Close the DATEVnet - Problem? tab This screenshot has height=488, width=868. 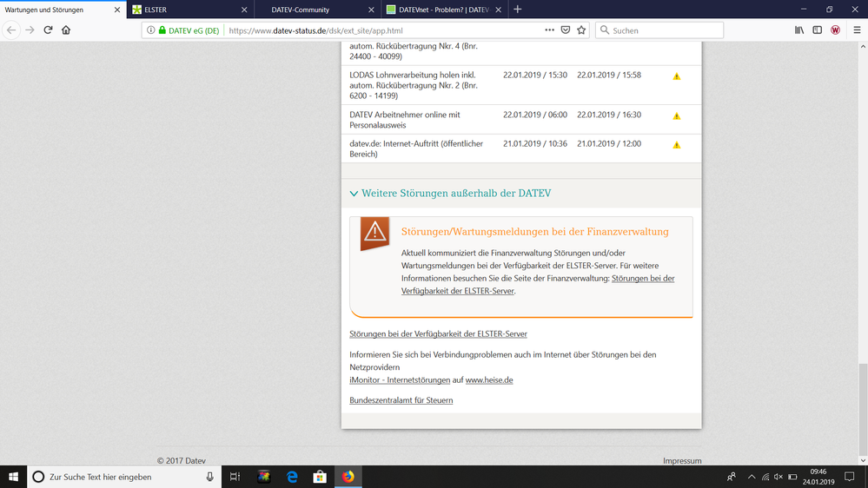click(498, 10)
